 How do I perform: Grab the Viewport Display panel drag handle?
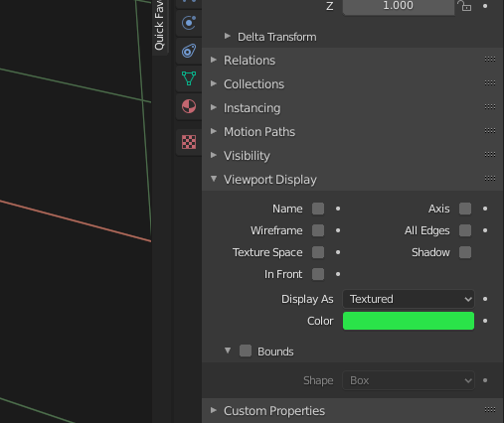(x=490, y=179)
